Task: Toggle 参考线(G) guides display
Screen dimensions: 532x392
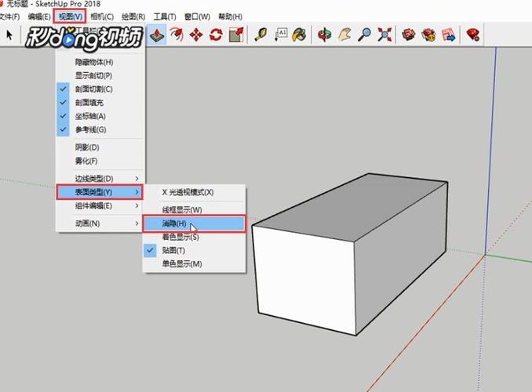Action: (x=100, y=129)
